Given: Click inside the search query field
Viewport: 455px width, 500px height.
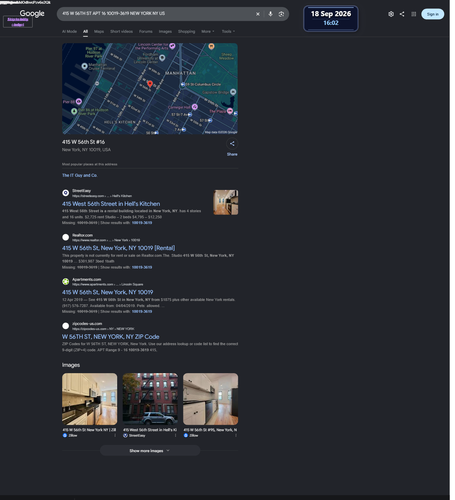Looking at the screenshot, I should tap(157, 14).
